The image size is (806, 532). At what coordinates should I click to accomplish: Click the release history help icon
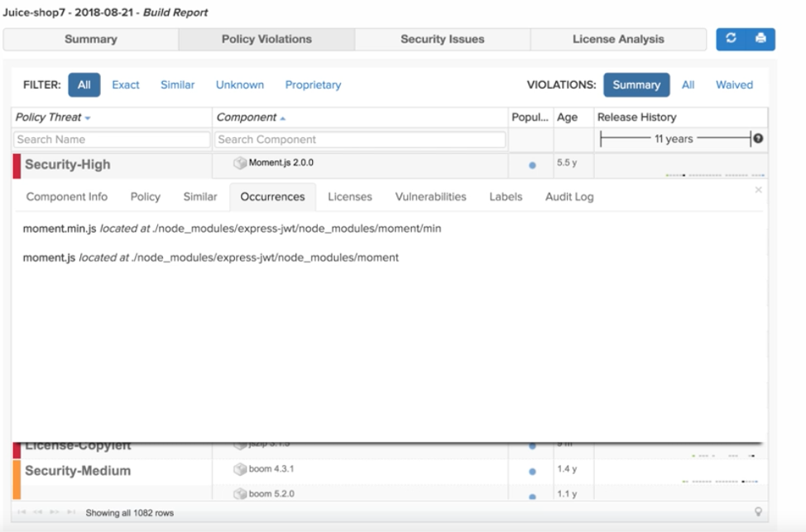[757, 139]
